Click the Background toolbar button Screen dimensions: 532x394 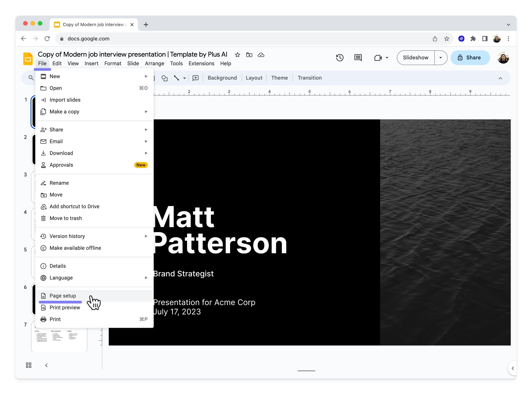click(x=222, y=78)
